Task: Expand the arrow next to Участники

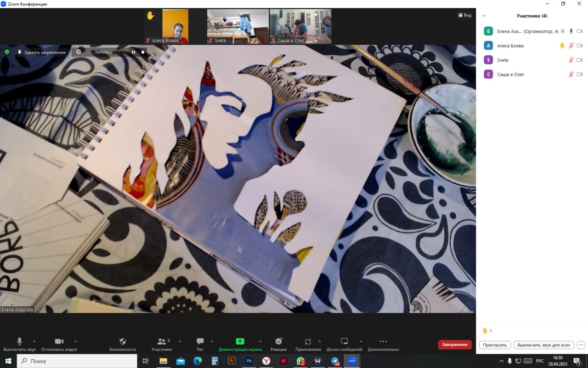Action: 180,341
